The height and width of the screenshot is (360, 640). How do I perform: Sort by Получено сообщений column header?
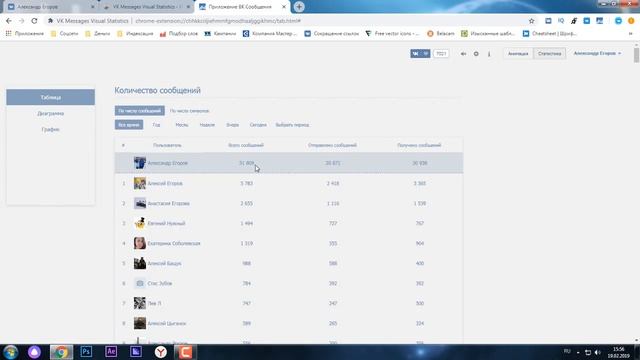point(419,145)
